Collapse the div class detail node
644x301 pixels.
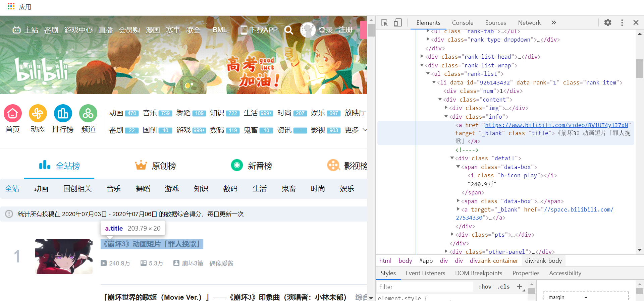(x=452, y=158)
